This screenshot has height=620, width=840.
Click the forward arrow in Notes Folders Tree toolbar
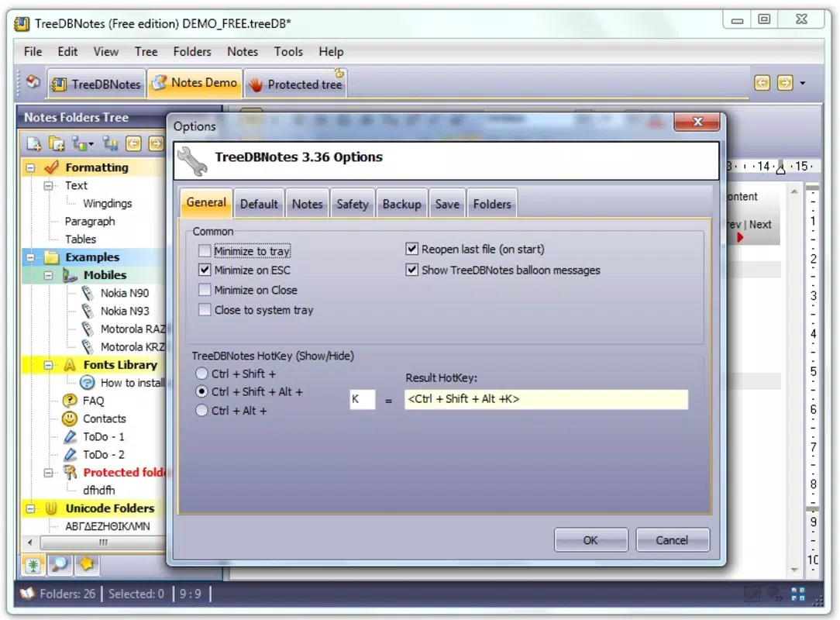(x=156, y=143)
